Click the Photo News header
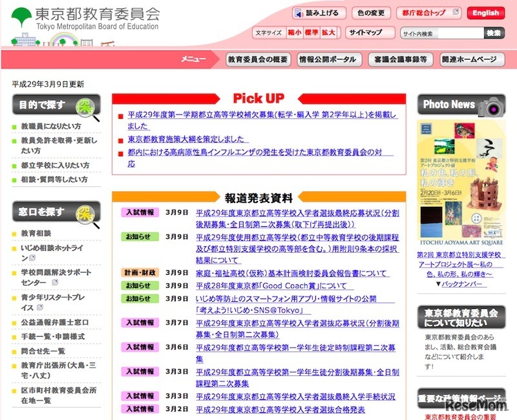Viewport: 517px width, 420px height. 461,105
